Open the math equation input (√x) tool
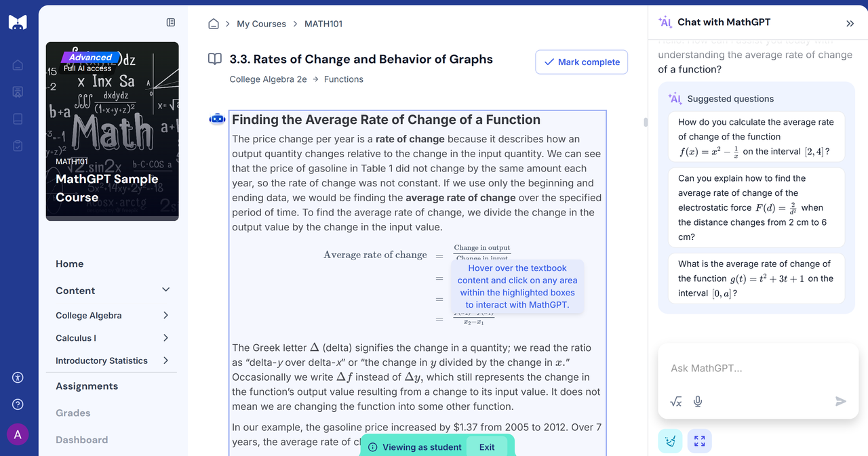This screenshot has width=868, height=456. coord(676,401)
